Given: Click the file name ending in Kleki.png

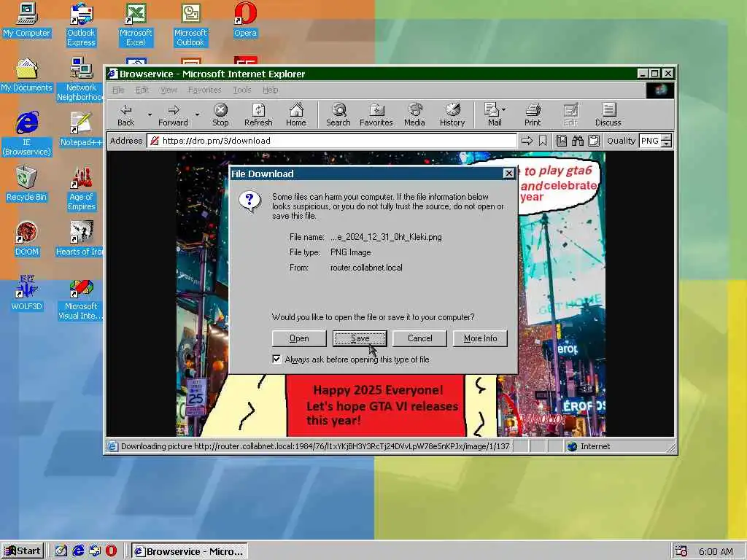Looking at the screenshot, I should (386, 237).
